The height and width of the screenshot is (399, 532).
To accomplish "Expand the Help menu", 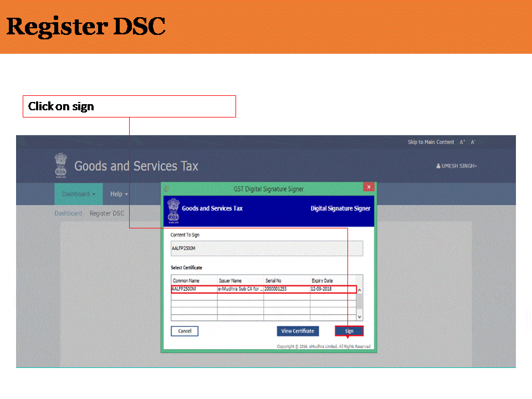I will tap(119, 194).
